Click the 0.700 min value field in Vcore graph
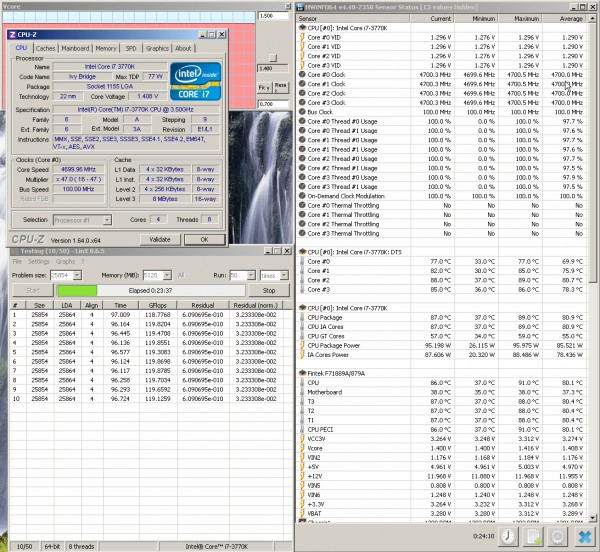600x552 pixels. click(273, 104)
